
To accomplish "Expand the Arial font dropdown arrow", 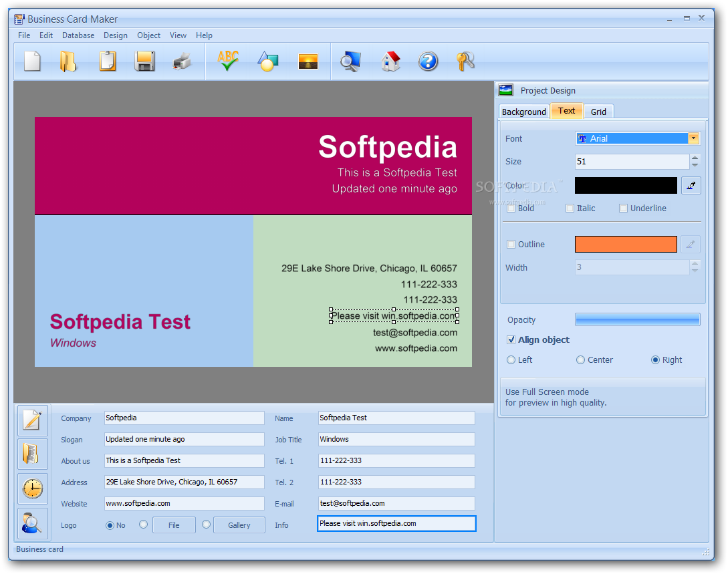I will click(x=694, y=138).
